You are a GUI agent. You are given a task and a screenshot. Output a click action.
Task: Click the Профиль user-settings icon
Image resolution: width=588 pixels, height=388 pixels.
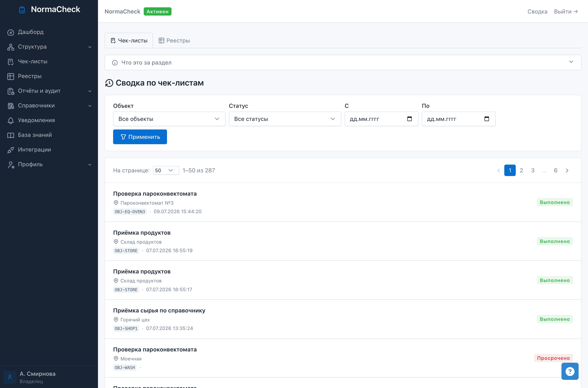tap(11, 165)
